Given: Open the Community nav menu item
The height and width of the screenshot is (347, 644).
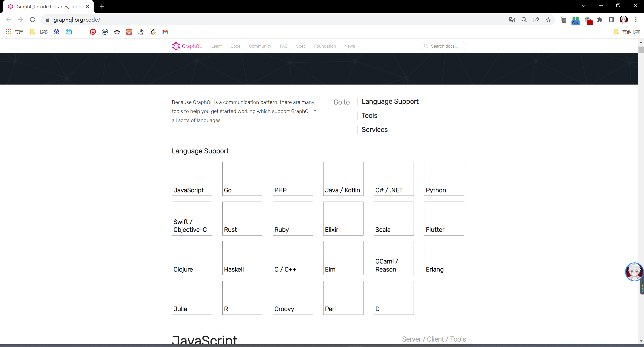Looking at the screenshot, I should click(x=260, y=46).
